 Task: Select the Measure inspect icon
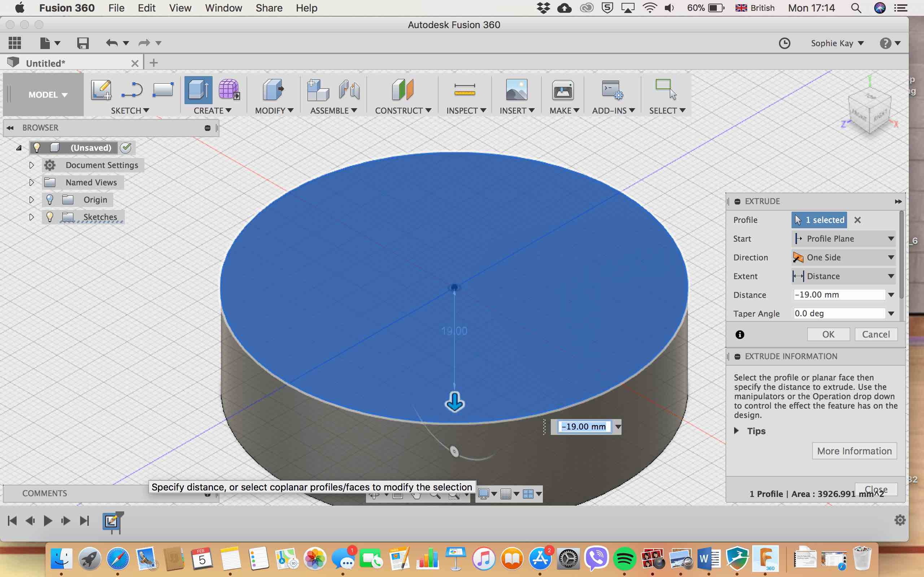coord(464,90)
